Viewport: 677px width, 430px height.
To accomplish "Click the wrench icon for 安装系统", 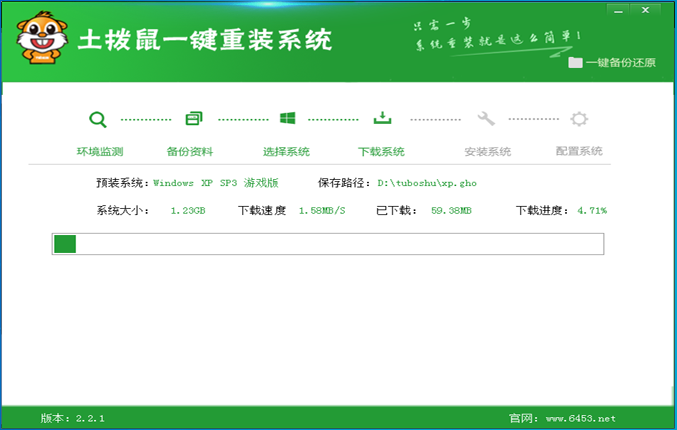I will [487, 119].
